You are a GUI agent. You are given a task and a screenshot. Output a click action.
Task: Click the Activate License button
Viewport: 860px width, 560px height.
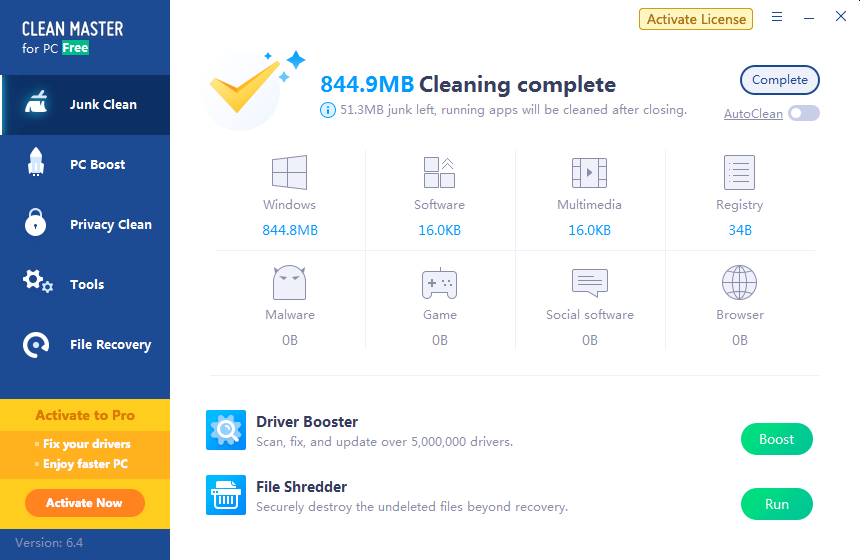(696, 19)
